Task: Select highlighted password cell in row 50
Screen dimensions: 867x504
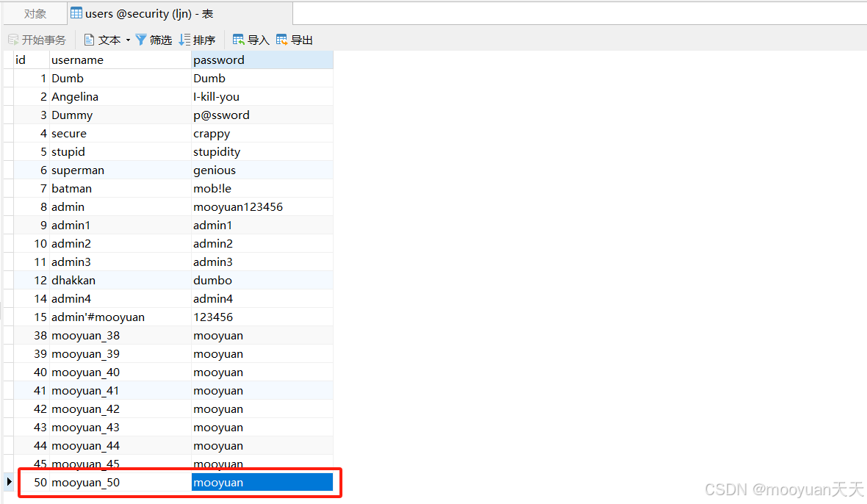Action: (x=262, y=482)
